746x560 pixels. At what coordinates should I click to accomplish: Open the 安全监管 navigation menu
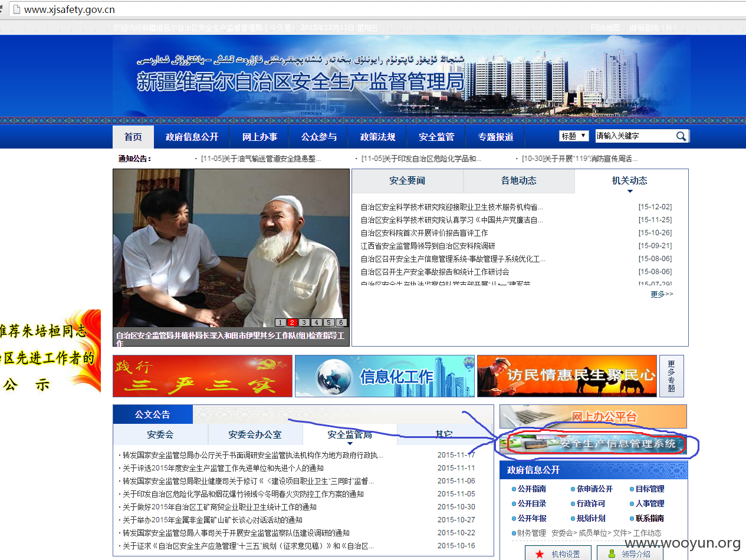pos(437,137)
